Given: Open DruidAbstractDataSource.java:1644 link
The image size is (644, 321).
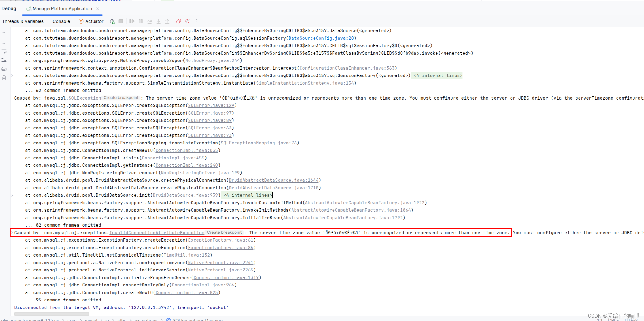Looking at the screenshot, I should click(273, 180).
